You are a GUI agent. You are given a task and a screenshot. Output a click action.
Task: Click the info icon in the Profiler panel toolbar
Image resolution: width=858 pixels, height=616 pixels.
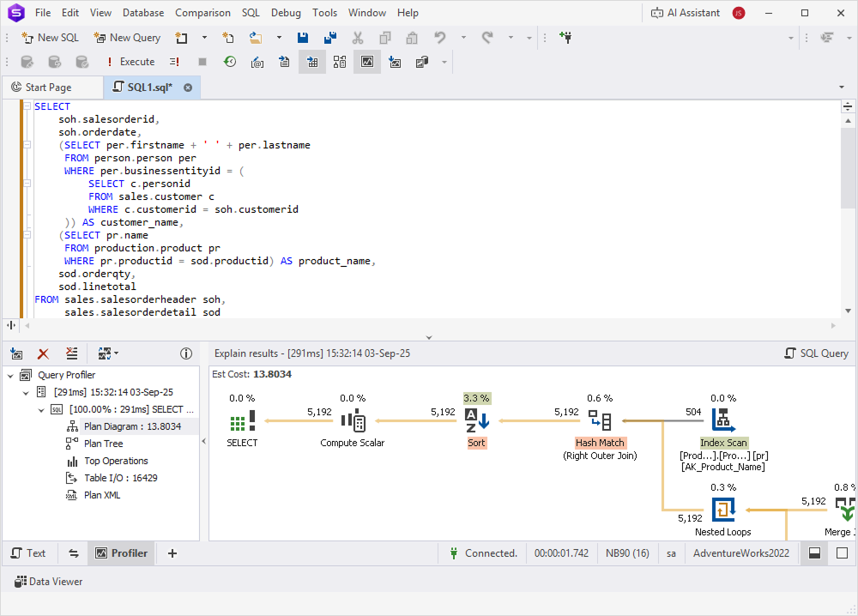click(x=186, y=353)
